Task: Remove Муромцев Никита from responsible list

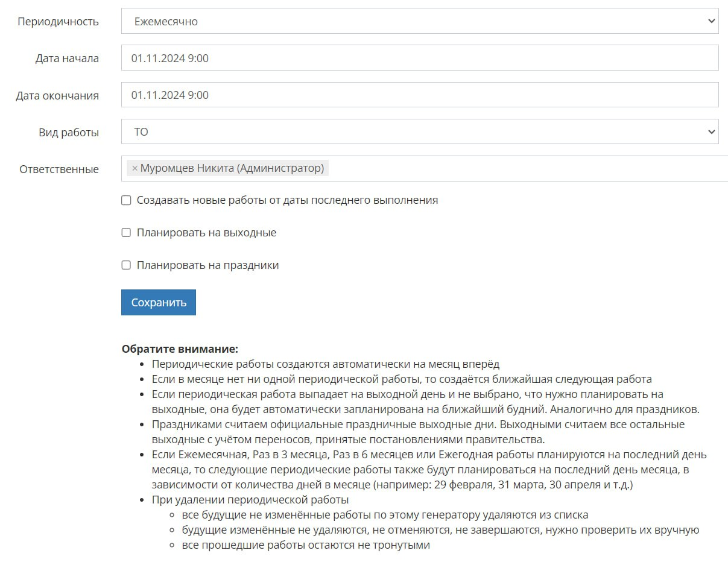Action: [x=135, y=168]
